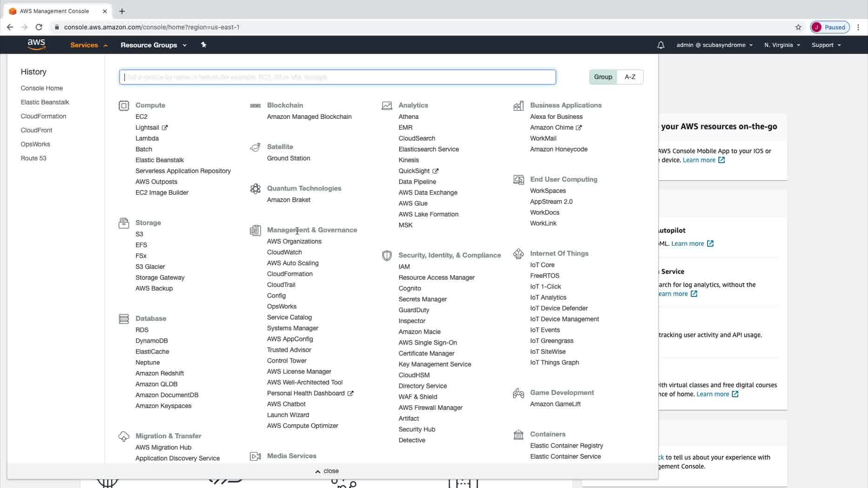Switch services view to Group
868x488 pixels.
click(x=603, y=77)
